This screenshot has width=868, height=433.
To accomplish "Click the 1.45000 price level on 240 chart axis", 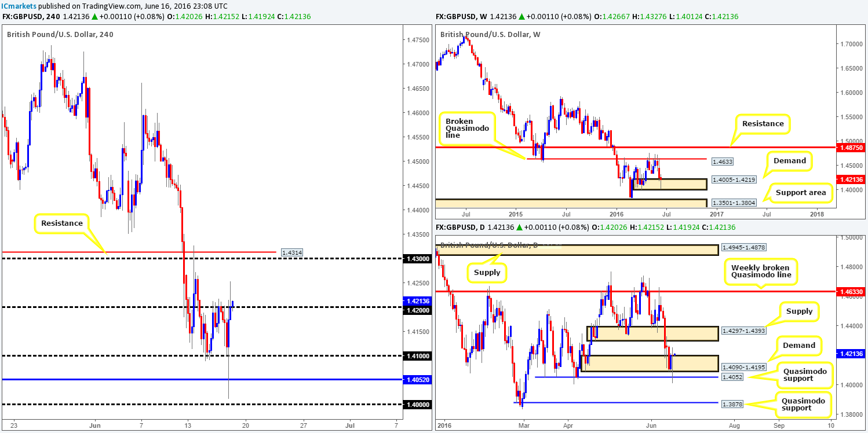I will coord(417,162).
